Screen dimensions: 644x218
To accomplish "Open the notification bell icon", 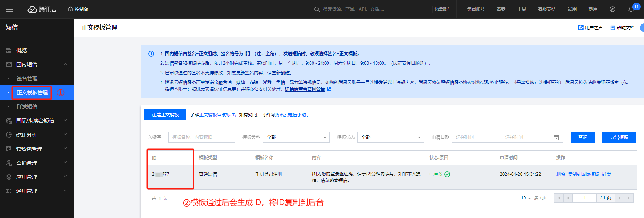I will point(631,9).
